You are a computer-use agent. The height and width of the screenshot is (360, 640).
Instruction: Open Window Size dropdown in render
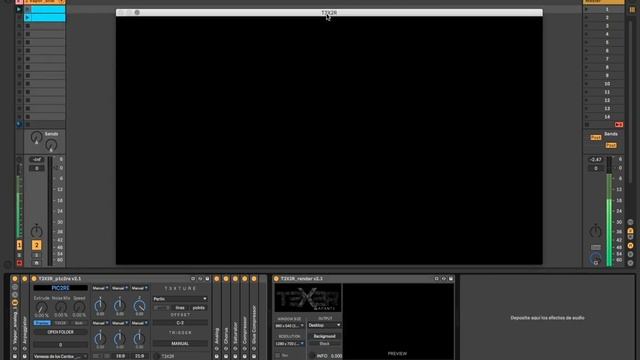tap(289, 326)
